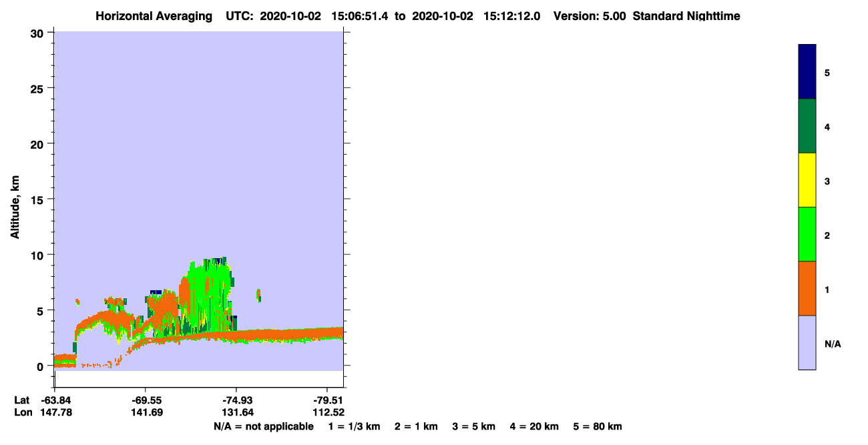Screen dimensions: 868x445
Task: Click the 20 tick label on altitude axis
Action: [39, 143]
